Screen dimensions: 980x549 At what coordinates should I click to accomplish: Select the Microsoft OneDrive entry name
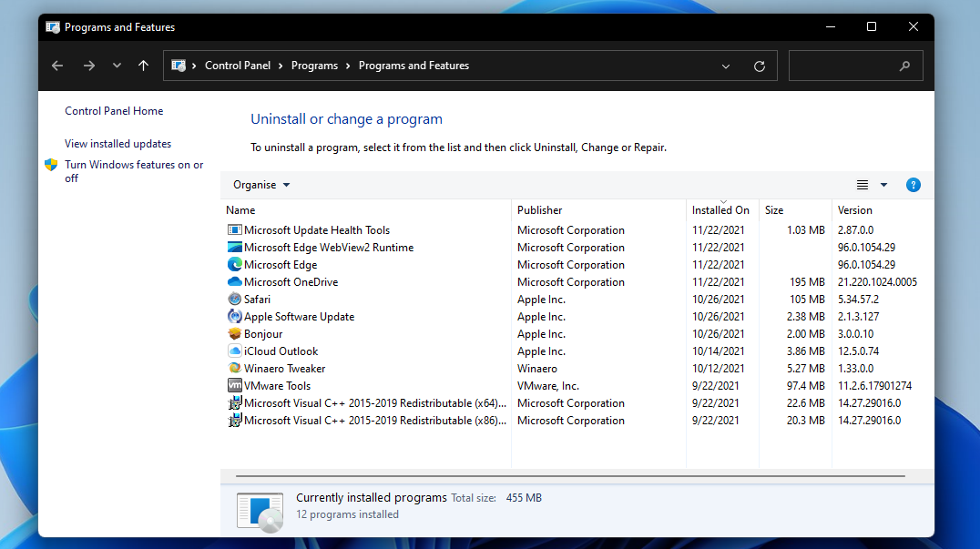tap(291, 281)
